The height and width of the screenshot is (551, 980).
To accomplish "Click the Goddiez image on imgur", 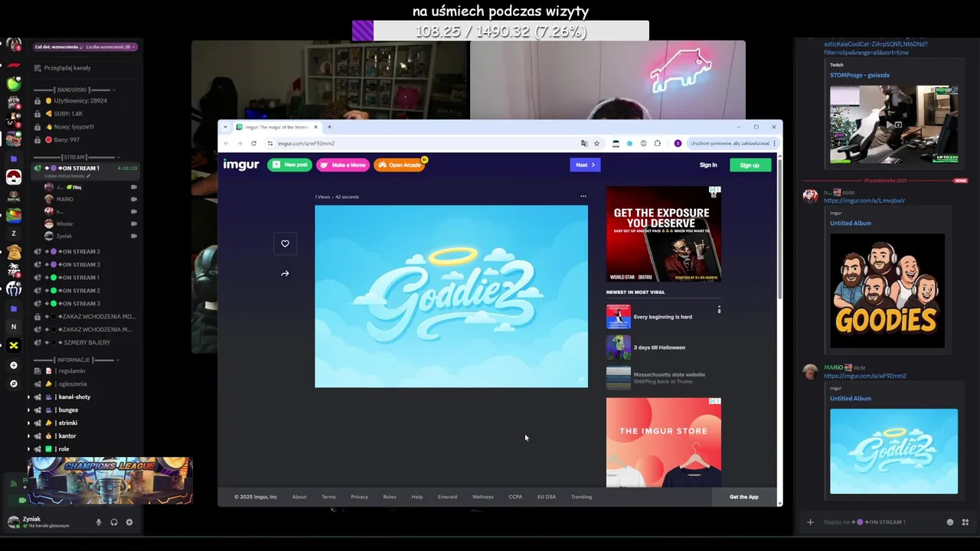I will (451, 296).
